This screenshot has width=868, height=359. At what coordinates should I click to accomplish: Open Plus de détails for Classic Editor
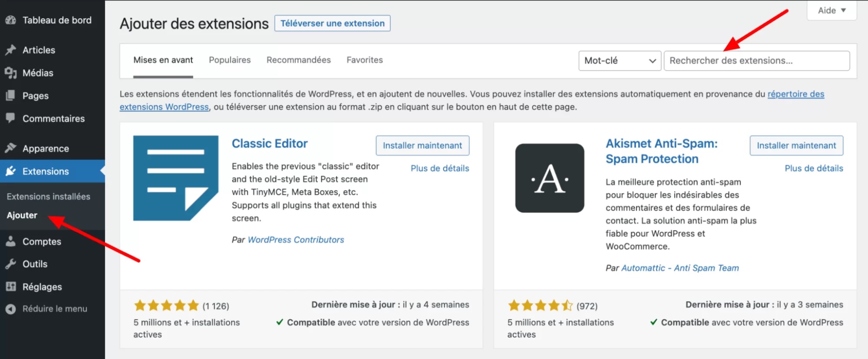click(440, 168)
